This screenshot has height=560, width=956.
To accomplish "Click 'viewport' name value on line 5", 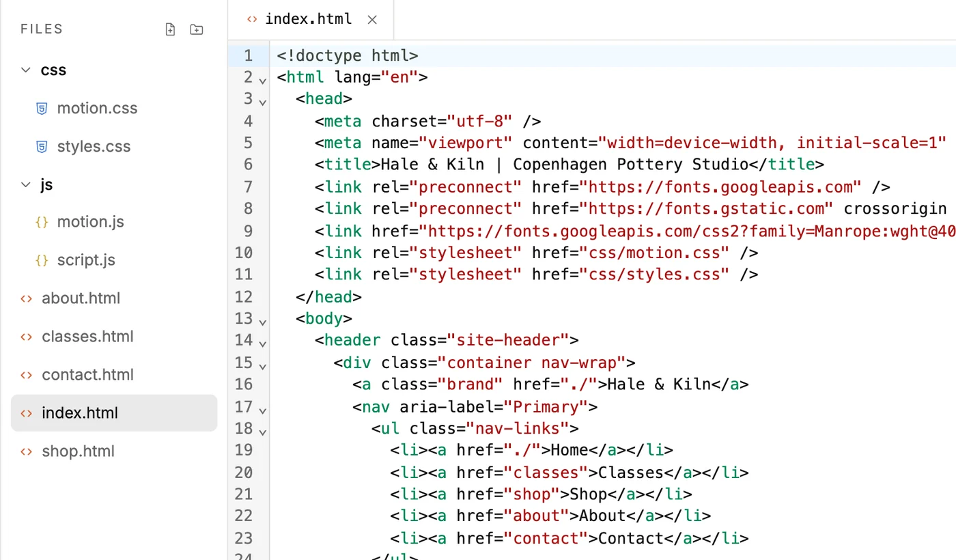I will pyautogui.click(x=466, y=143).
